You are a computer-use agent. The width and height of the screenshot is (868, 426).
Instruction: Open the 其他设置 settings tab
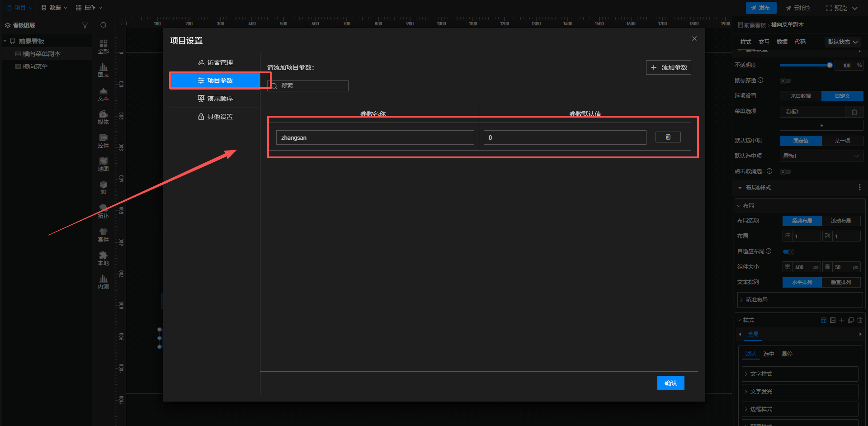(215, 117)
